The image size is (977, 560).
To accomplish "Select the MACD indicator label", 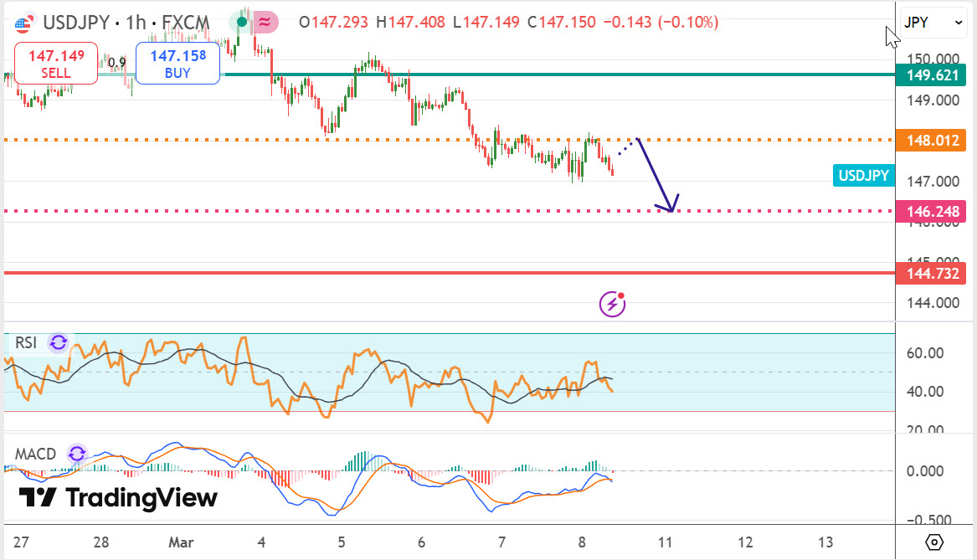I will coord(35,455).
